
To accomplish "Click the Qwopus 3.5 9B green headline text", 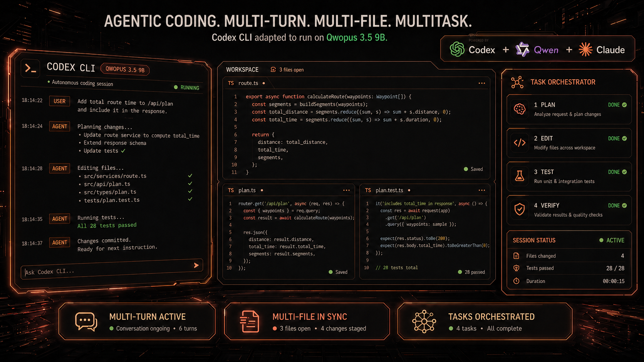I will point(357,37).
